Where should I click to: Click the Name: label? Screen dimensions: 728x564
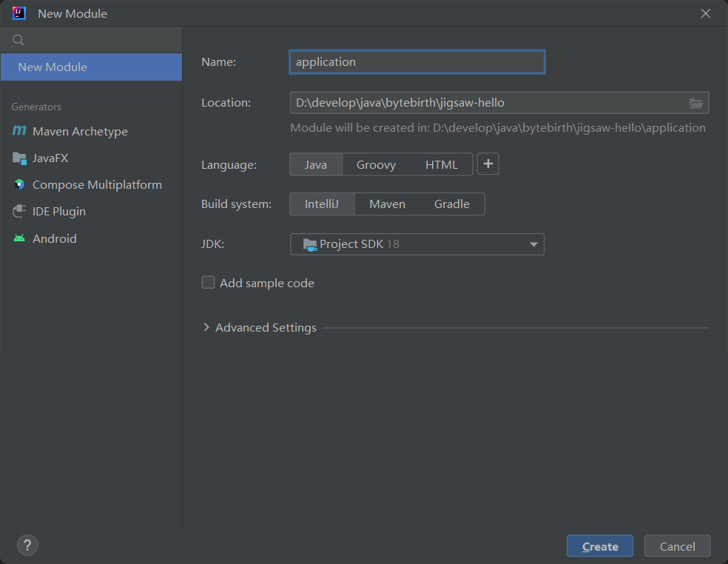(x=219, y=61)
